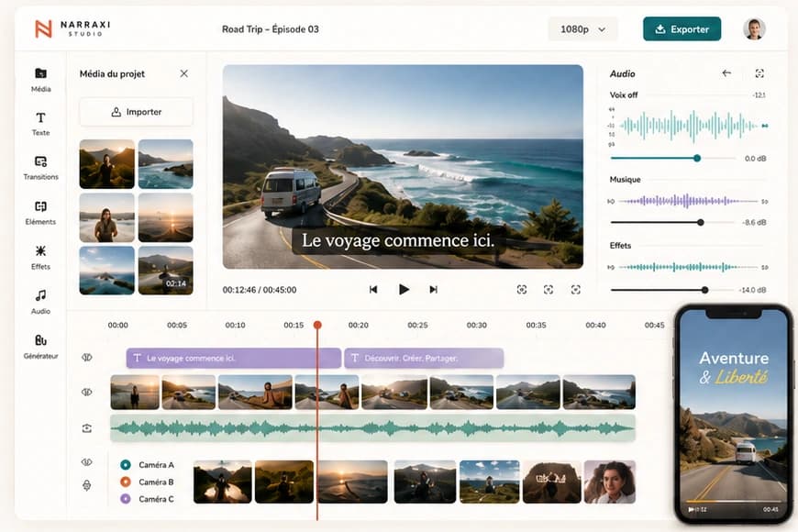798x532 pixels.
Task: Click the -8.6 dB Musique value
Action: (x=754, y=223)
